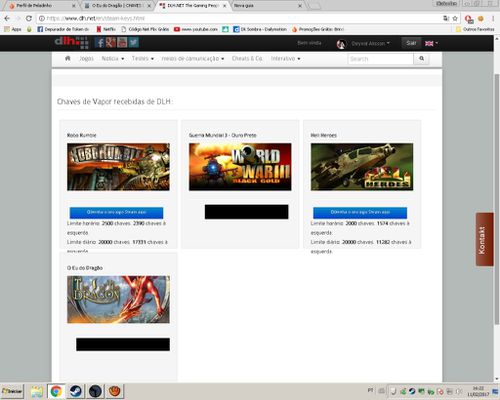The width and height of the screenshot is (500, 400).
Task: Click the address bar URL field
Action: [240, 19]
